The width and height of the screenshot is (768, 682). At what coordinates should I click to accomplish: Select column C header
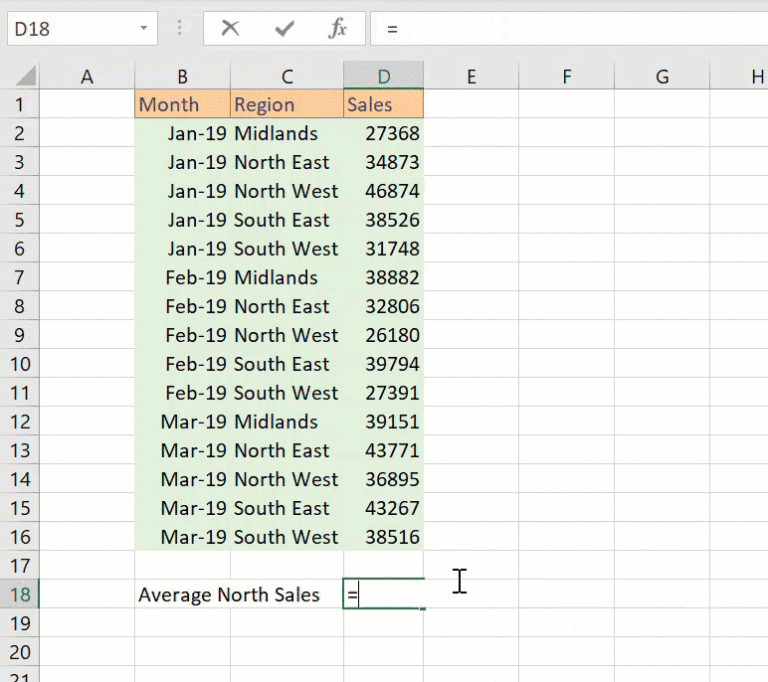287,76
